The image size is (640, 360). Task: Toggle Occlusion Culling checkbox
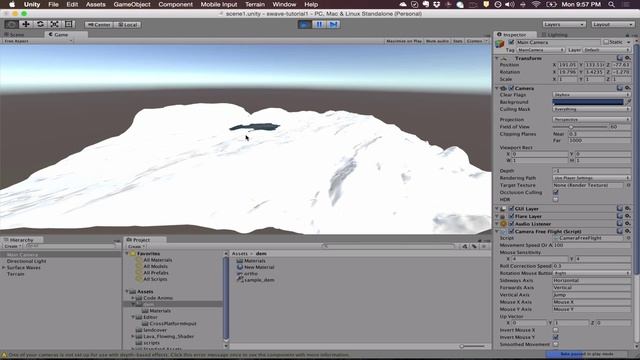click(x=556, y=192)
